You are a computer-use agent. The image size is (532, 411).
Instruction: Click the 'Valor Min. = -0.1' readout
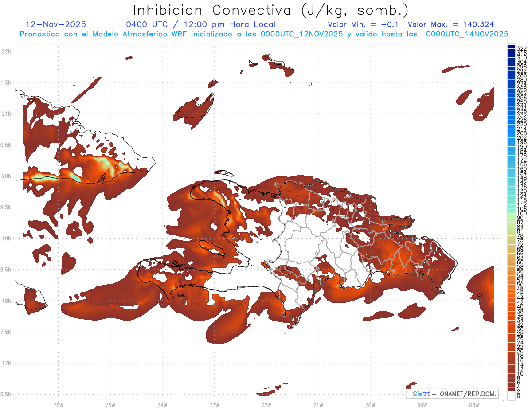tap(364, 24)
